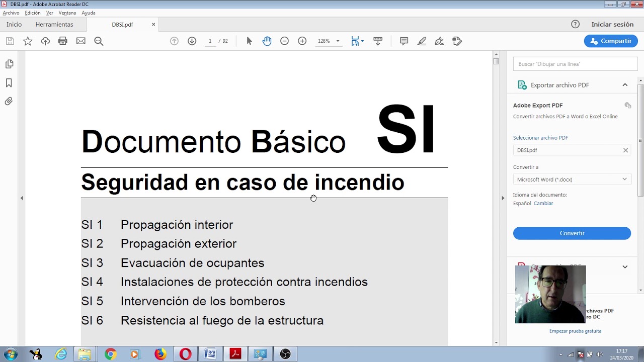Bookmark document with star icon

tap(28, 41)
